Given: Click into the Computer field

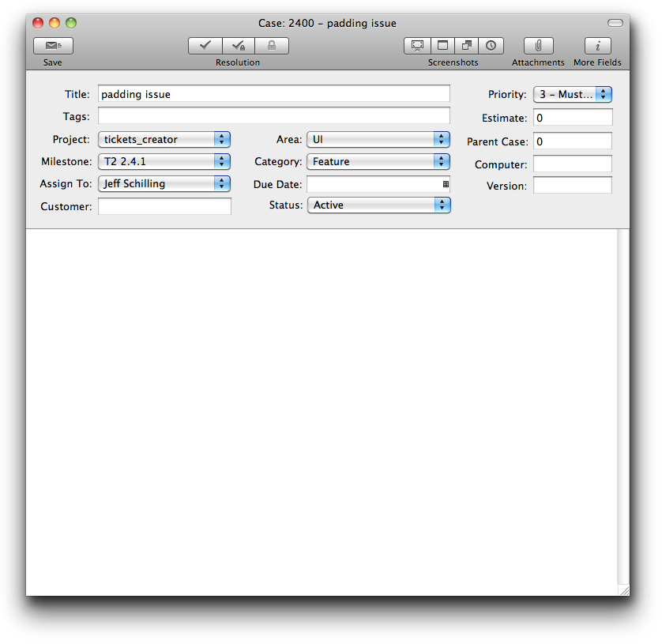Looking at the screenshot, I should [x=573, y=164].
